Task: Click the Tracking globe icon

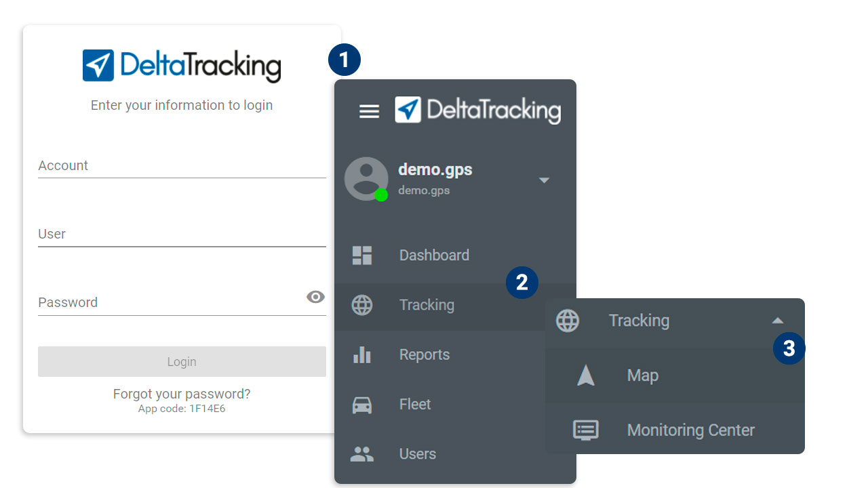Action: pyautogui.click(x=361, y=304)
